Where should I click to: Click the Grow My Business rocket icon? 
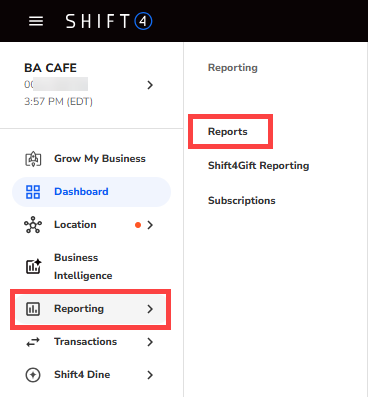[33, 159]
